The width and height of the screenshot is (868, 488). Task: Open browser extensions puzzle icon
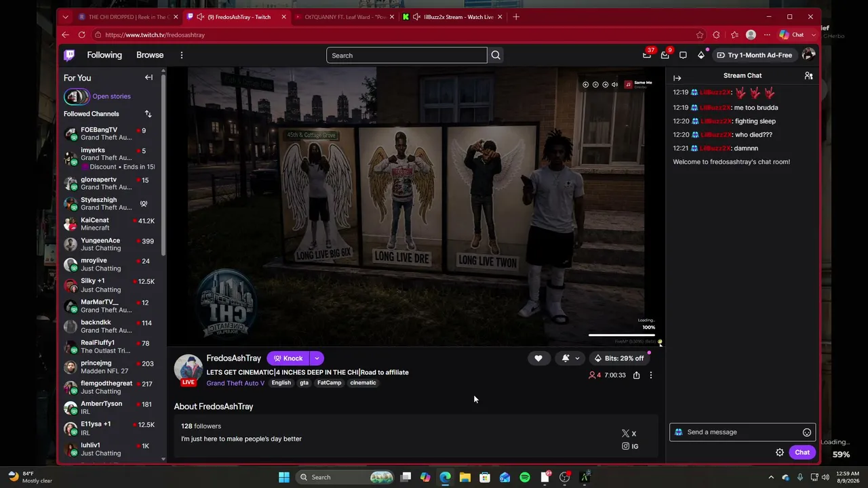pyautogui.click(x=716, y=35)
